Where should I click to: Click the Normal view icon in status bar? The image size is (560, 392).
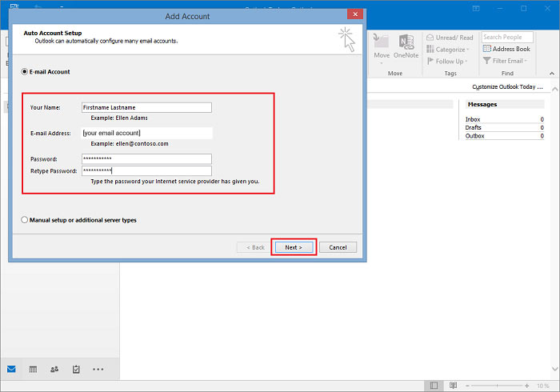tap(434, 386)
